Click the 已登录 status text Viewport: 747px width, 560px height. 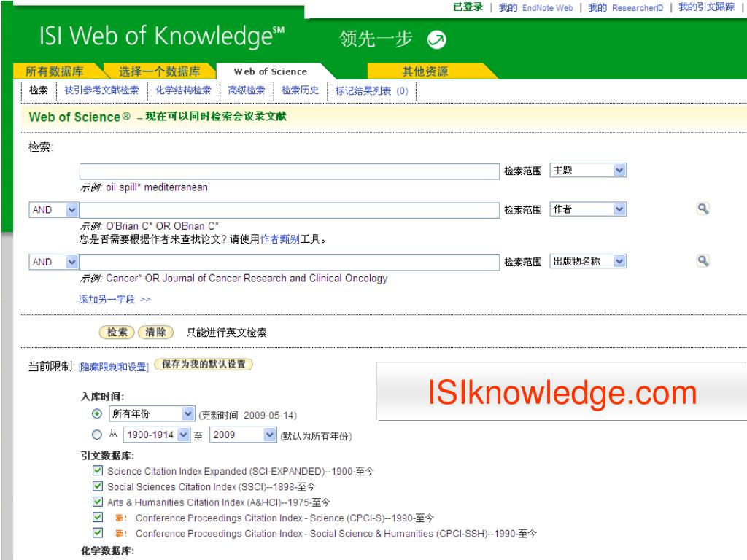(468, 7)
